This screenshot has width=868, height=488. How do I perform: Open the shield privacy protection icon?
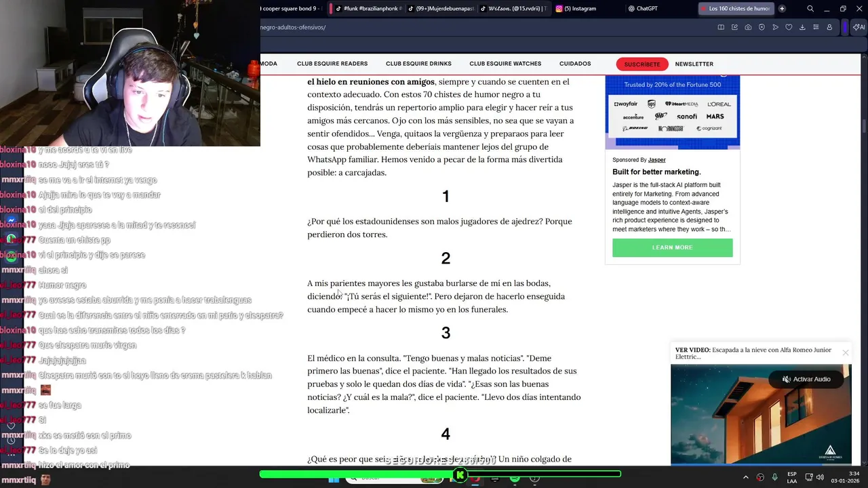click(x=762, y=27)
